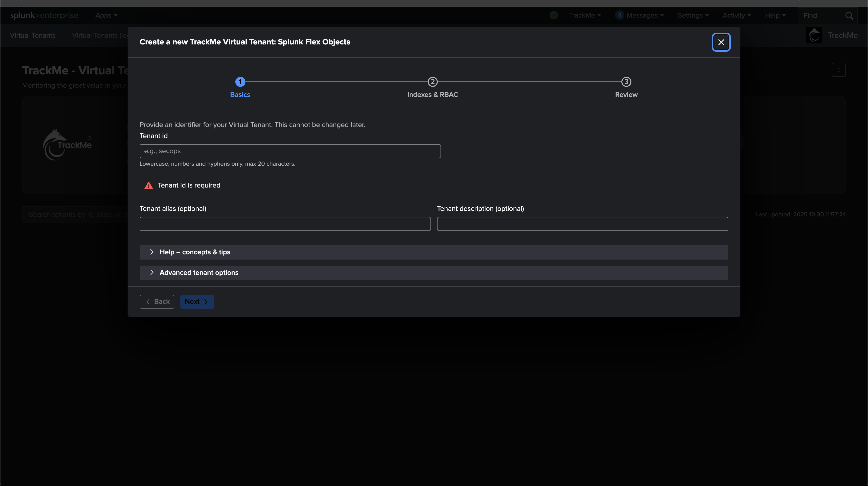Click the step 1 Basics circle
The height and width of the screenshot is (486, 868).
(240, 82)
